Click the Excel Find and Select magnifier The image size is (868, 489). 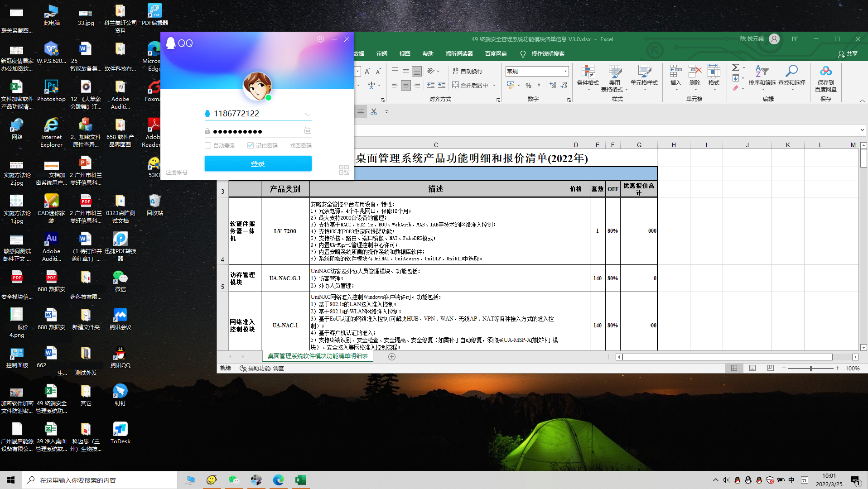(791, 72)
